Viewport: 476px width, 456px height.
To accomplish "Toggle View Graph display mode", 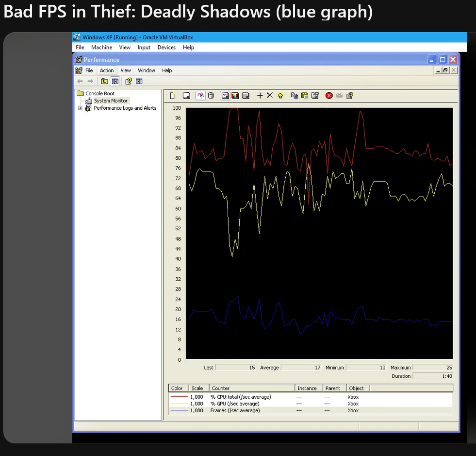I will click(225, 96).
